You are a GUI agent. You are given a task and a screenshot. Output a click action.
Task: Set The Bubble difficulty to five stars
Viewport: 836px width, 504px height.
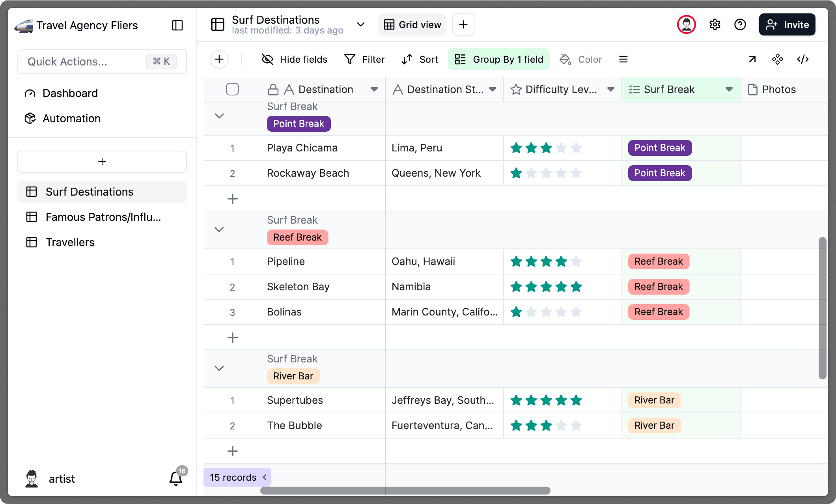click(x=576, y=426)
